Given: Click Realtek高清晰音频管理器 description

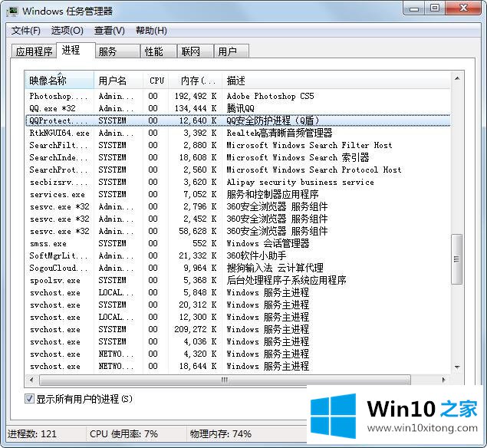Looking at the screenshot, I should [279, 133].
